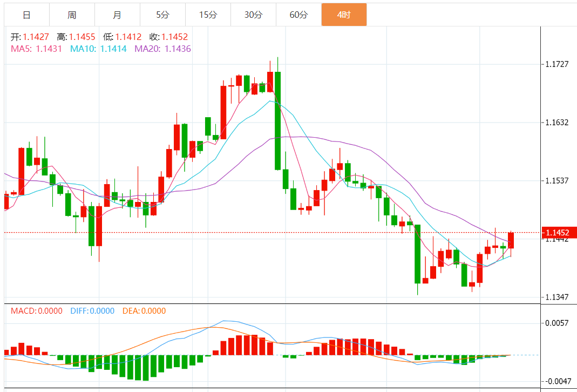The width and height of the screenshot is (577, 392).
Task: Click the MA20 legend label
Action: coord(162,49)
